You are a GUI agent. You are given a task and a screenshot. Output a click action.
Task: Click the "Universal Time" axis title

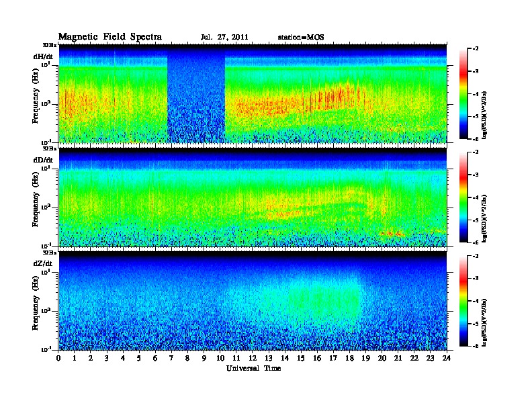tap(253, 368)
